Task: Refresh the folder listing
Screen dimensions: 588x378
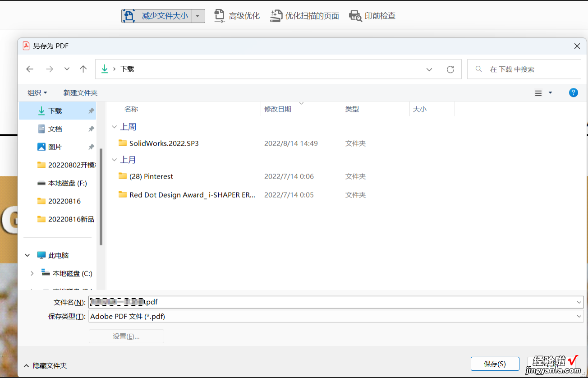Action: click(450, 69)
